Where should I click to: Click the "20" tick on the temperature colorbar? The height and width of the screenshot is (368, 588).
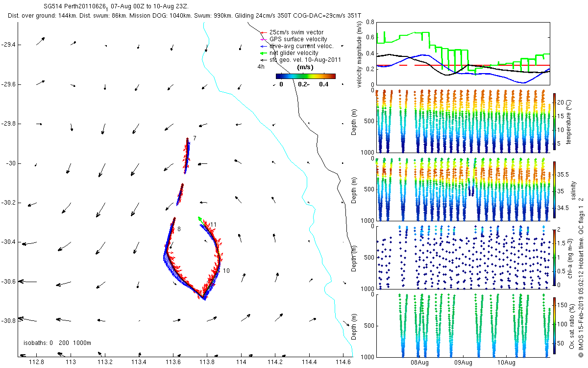(562, 103)
